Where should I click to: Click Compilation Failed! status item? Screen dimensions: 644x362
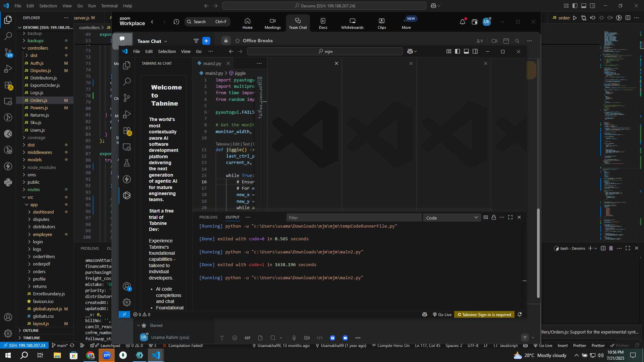pos(183,346)
